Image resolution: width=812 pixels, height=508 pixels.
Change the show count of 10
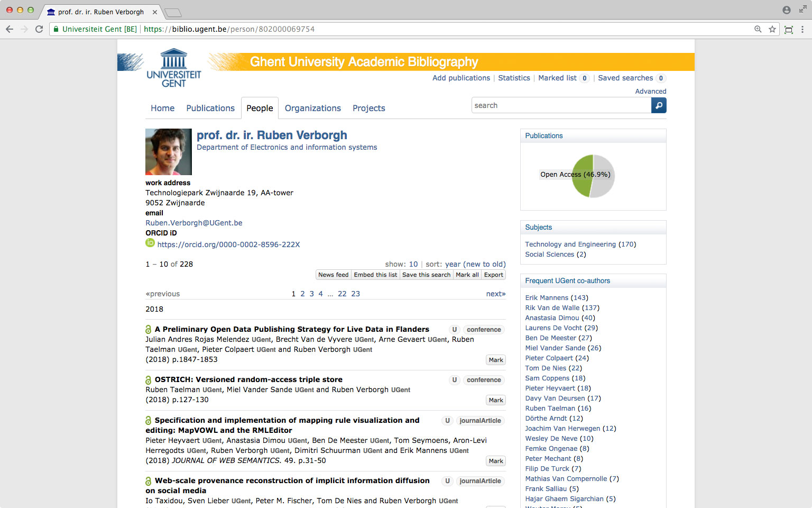413,264
